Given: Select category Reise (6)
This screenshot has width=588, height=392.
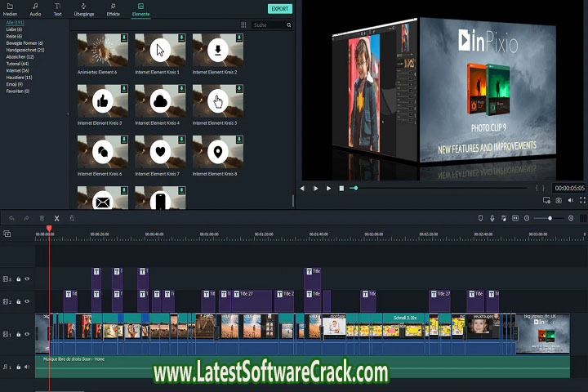Looking at the screenshot, I should tap(14, 37).
